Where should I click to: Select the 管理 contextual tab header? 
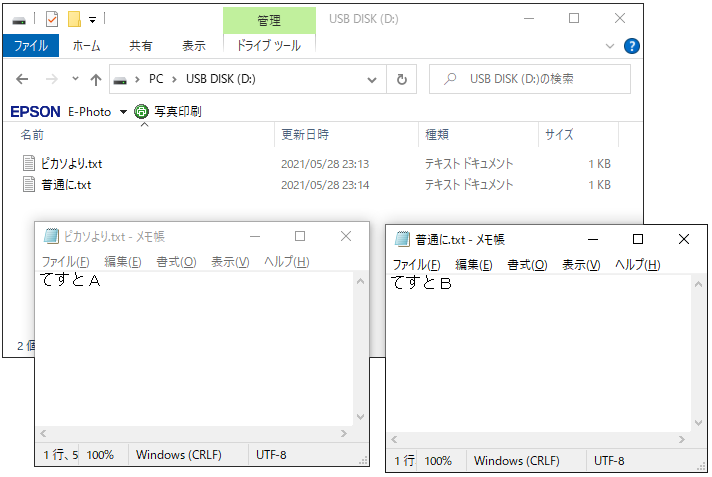(x=269, y=20)
